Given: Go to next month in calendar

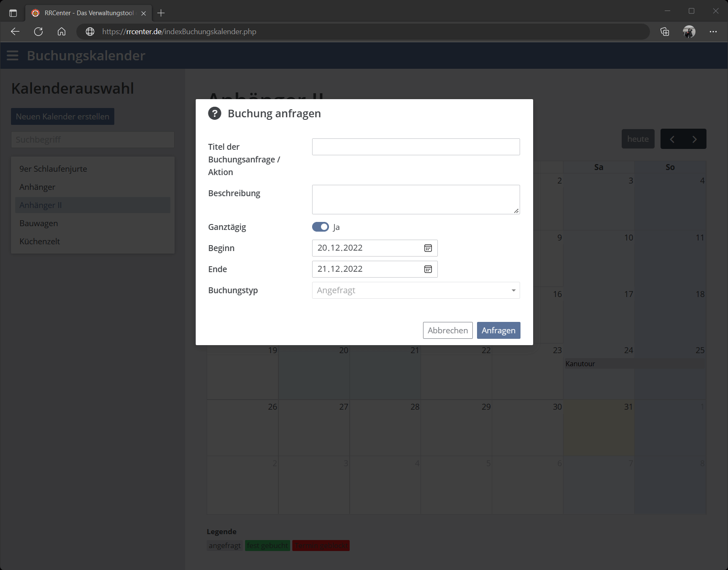Looking at the screenshot, I should pyautogui.click(x=695, y=139).
